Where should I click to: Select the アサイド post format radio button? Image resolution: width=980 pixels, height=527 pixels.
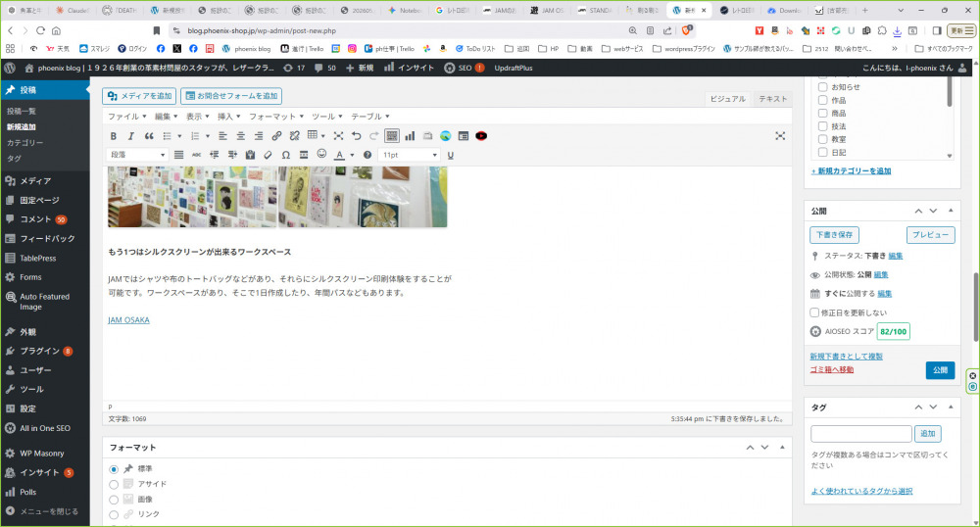pyautogui.click(x=114, y=484)
